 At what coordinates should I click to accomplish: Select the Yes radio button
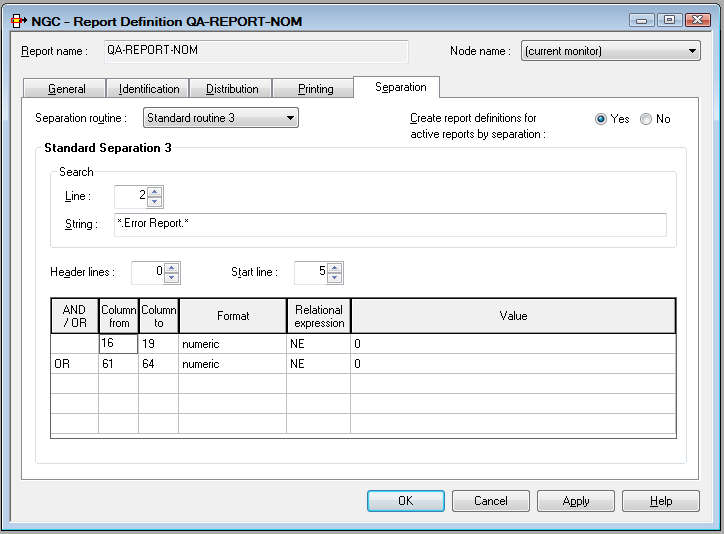click(601, 119)
